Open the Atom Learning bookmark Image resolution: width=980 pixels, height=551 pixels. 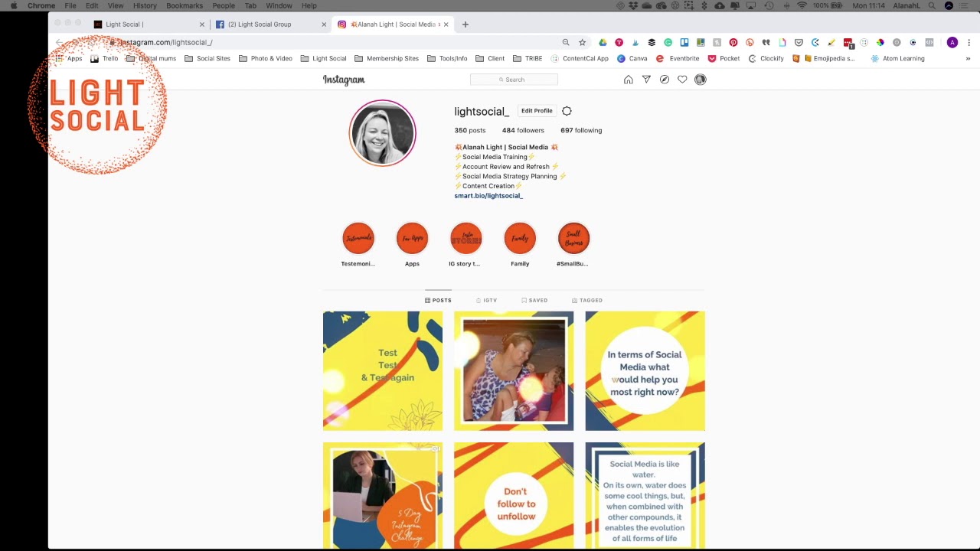pos(897,59)
